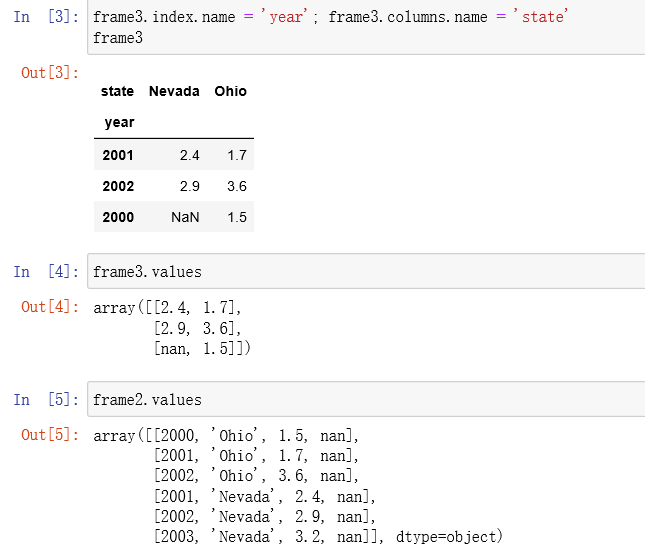The width and height of the screenshot is (645, 552).
Task: Click the 1.5 cell in row 2000
Action: click(237, 217)
